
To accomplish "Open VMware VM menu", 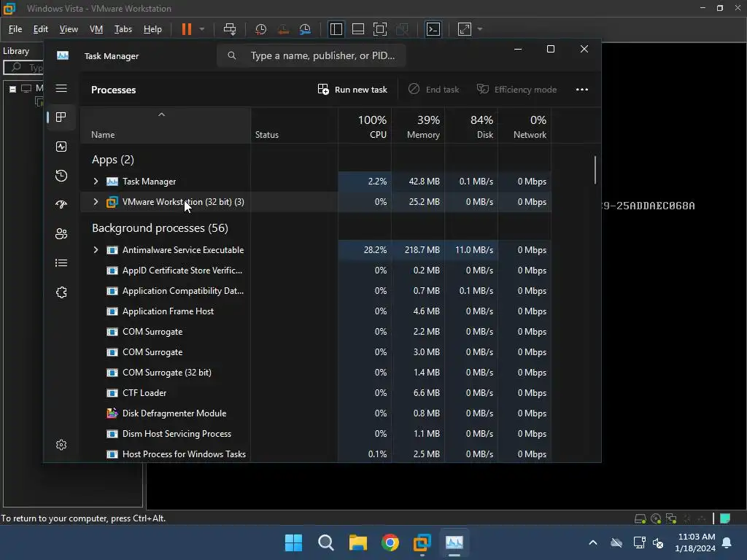I will (x=96, y=29).
